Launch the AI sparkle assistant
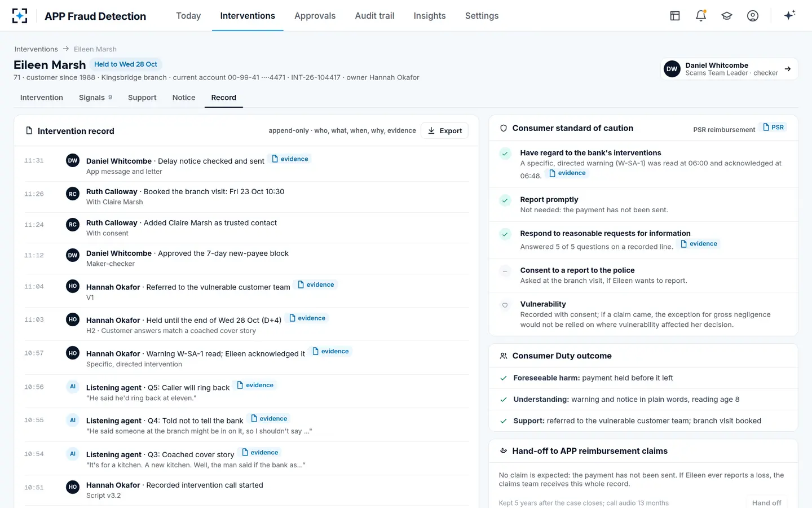The height and width of the screenshot is (508, 812). (x=789, y=15)
